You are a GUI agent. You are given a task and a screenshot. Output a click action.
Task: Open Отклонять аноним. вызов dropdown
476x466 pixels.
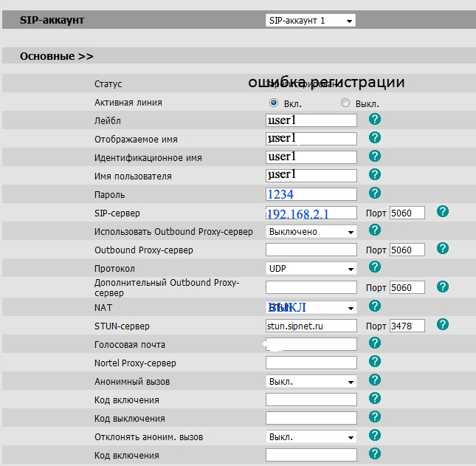click(311, 437)
